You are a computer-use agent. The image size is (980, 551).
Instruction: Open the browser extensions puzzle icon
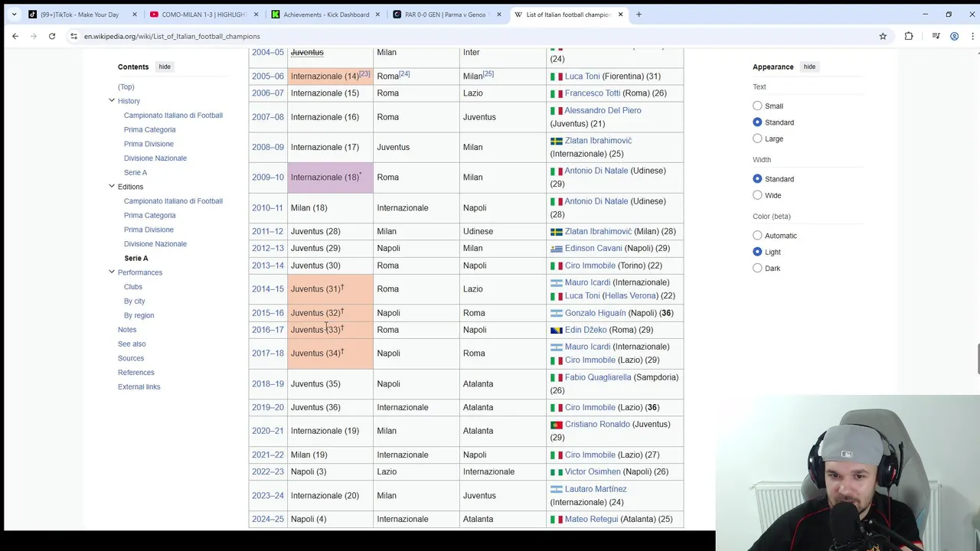(909, 36)
